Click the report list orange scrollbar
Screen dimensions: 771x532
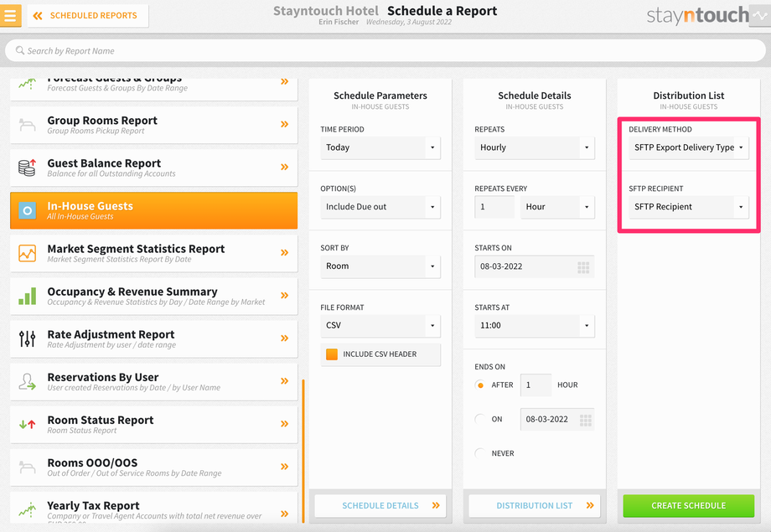pos(303,451)
